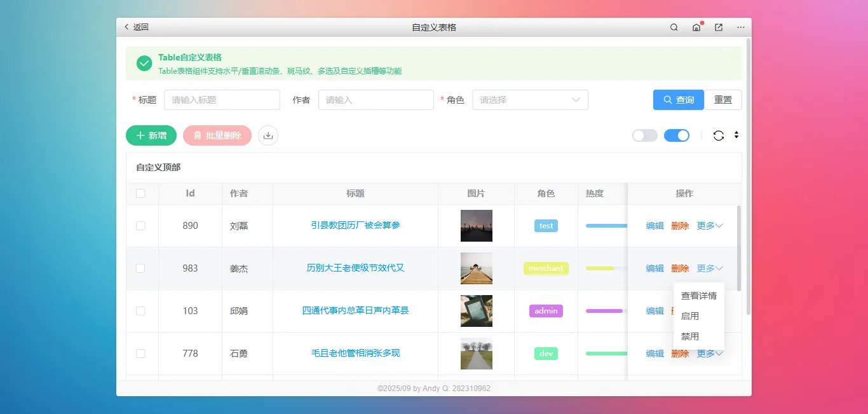Turn off the blue toggle switch
The image size is (868, 414).
click(677, 135)
